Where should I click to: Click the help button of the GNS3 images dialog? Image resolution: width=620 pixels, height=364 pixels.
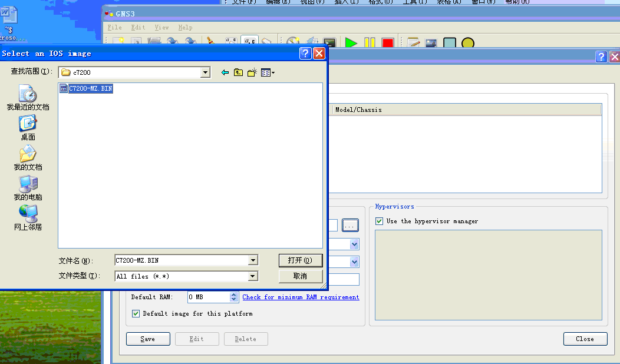601,57
